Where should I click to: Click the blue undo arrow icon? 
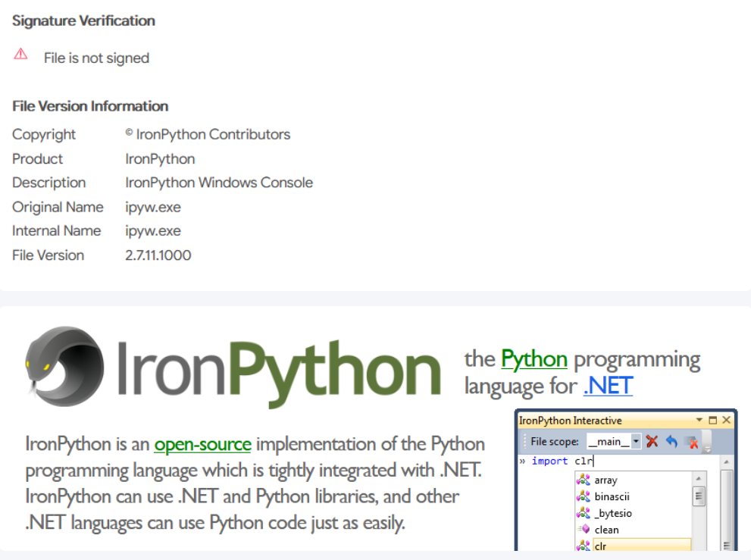click(671, 441)
